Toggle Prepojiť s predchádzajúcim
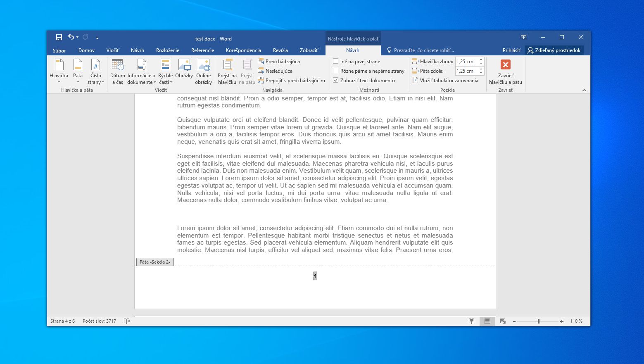Screen dimensions: 644x364 click(x=292, y=80)
